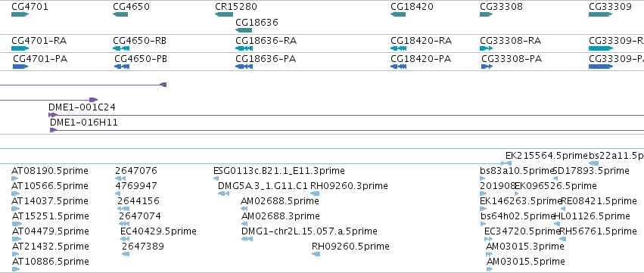Click the CG4650-PB protein glyph
The image size is (644, 273).
click(x=122, y=67)
